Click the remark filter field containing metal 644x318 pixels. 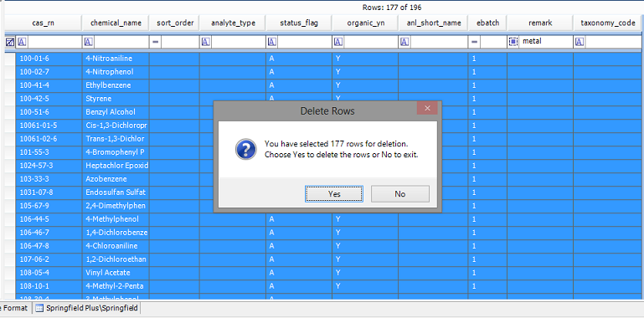pyautogui.click(x=545, y=42)
